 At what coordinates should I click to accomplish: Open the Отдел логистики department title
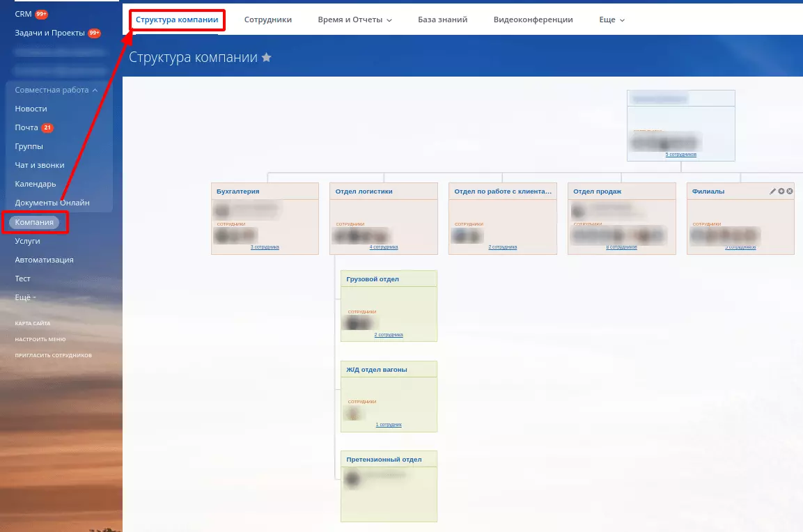(364, 191)
